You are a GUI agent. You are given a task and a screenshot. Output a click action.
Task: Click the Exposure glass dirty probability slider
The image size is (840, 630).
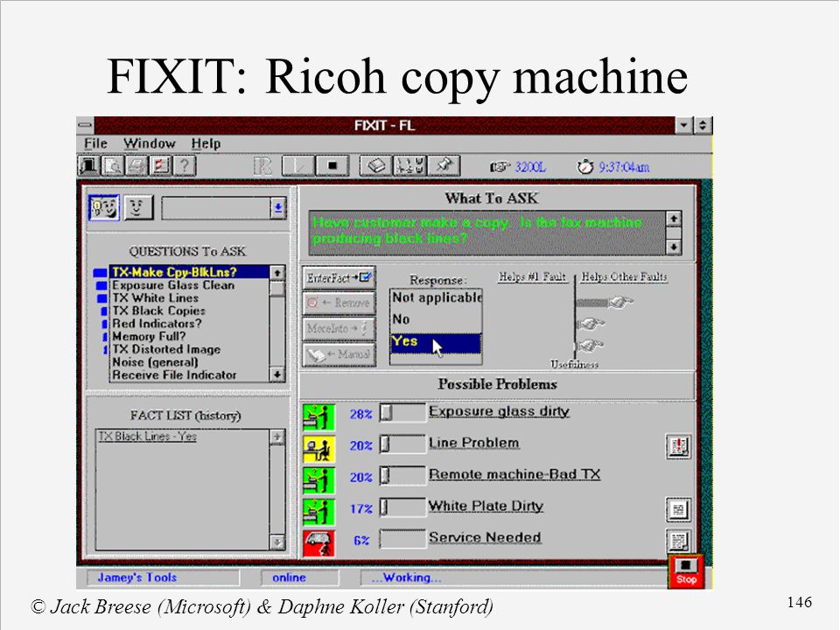pyautogui.click(x=402, y=413)
